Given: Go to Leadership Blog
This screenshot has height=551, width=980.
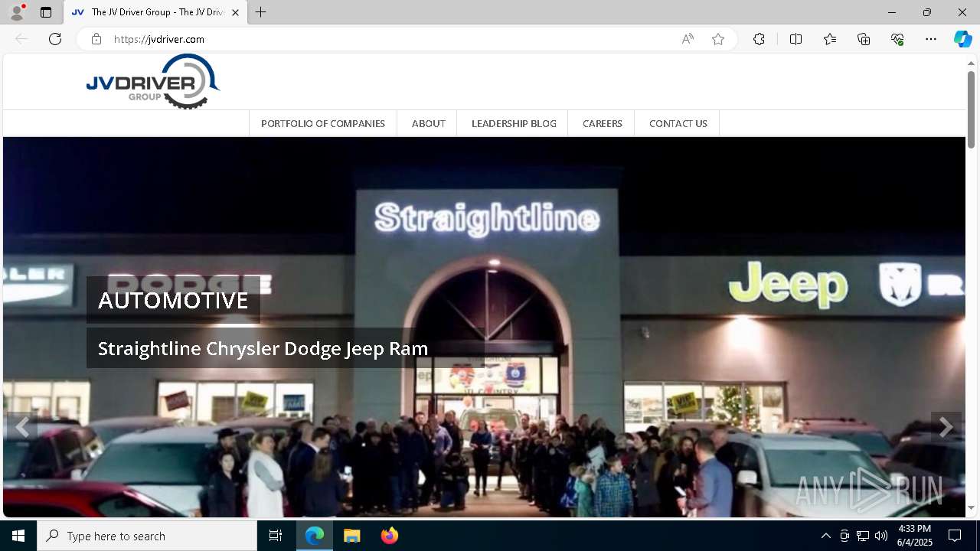Looking at the screenshot, I should tap(514, 123).
